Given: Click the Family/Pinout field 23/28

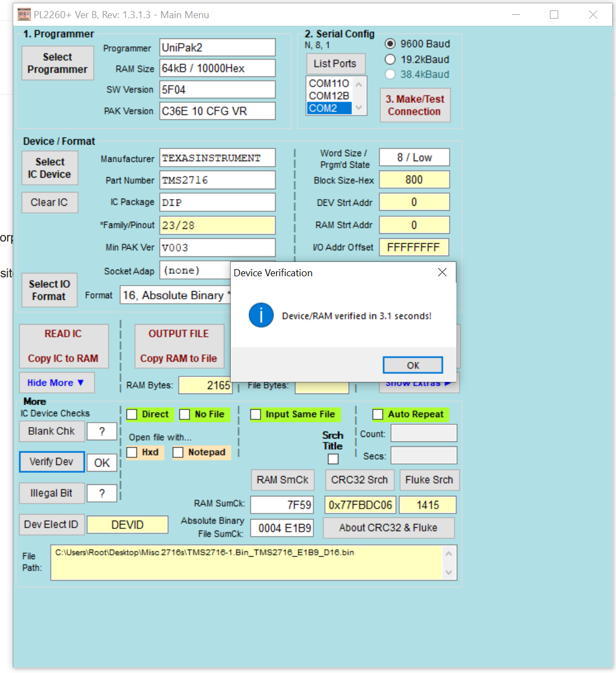Looking at the screenshot, I should [x=217, y=225].
